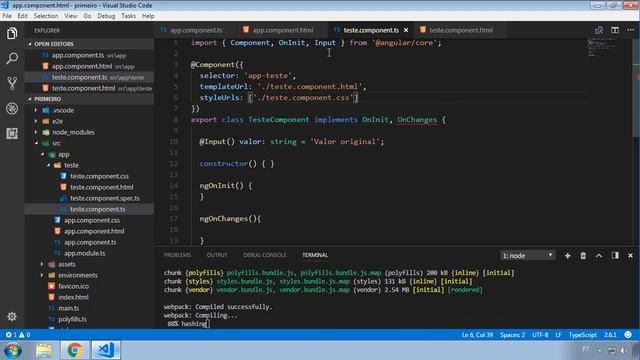
Task: Open the Explorer view in activity bar
Action: pyautogui.click(x=12, y=33)
